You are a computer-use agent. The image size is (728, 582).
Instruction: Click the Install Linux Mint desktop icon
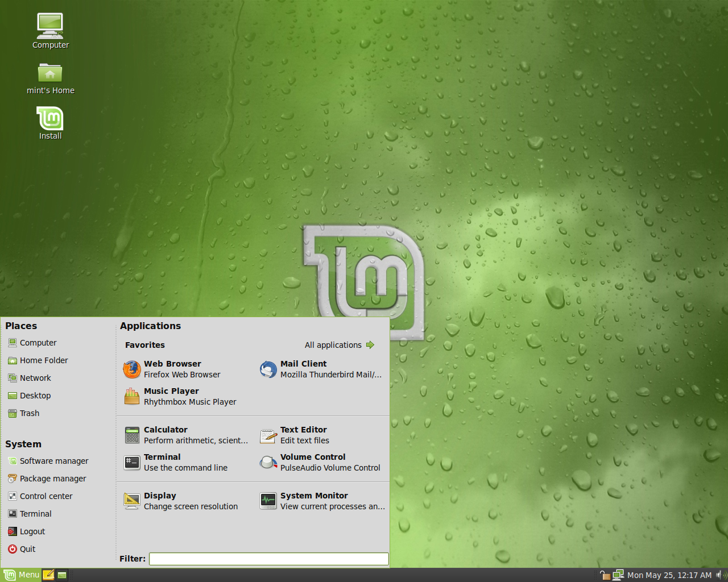[50, 123]
